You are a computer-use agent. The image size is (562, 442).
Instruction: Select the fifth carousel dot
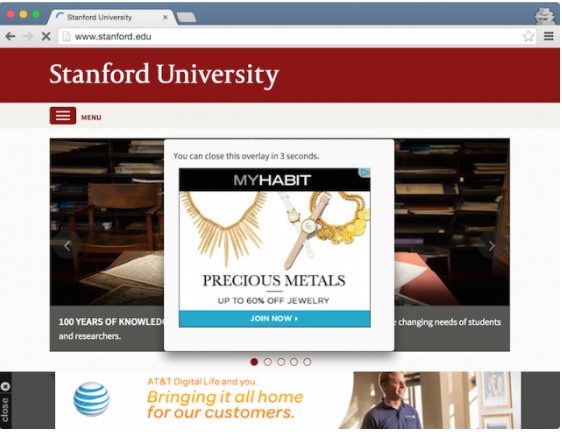pyautogui.click(x=307, y=362)
